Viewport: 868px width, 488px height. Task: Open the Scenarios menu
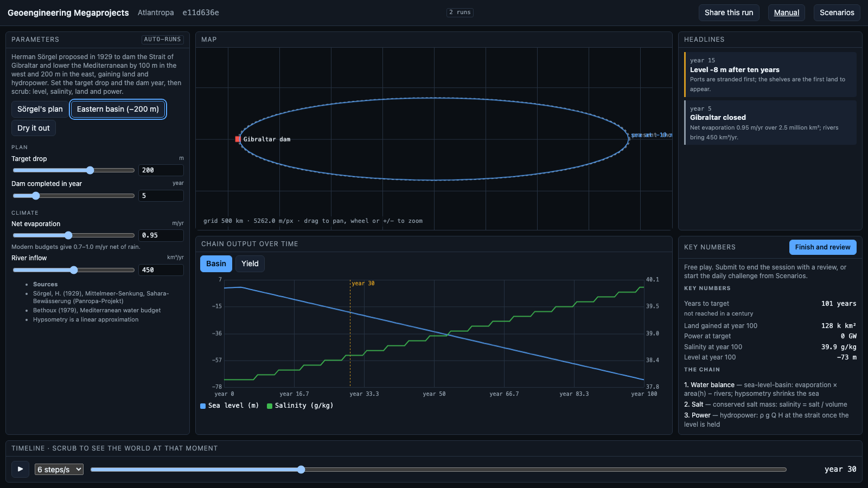tap(837, 12)
